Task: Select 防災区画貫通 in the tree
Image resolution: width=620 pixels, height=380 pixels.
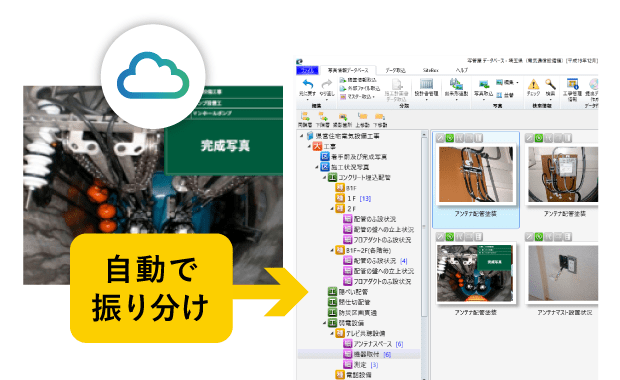Action: tap(352, 312)
